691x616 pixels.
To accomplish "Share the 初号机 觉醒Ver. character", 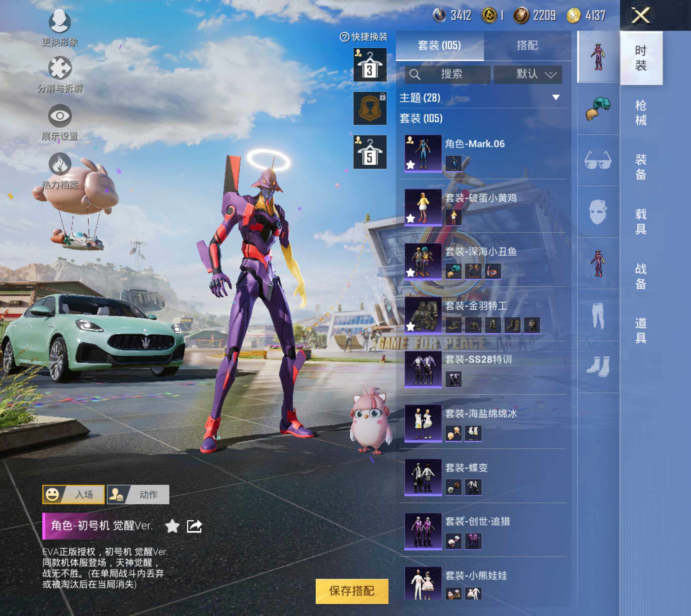I will (x=194, y=526).
